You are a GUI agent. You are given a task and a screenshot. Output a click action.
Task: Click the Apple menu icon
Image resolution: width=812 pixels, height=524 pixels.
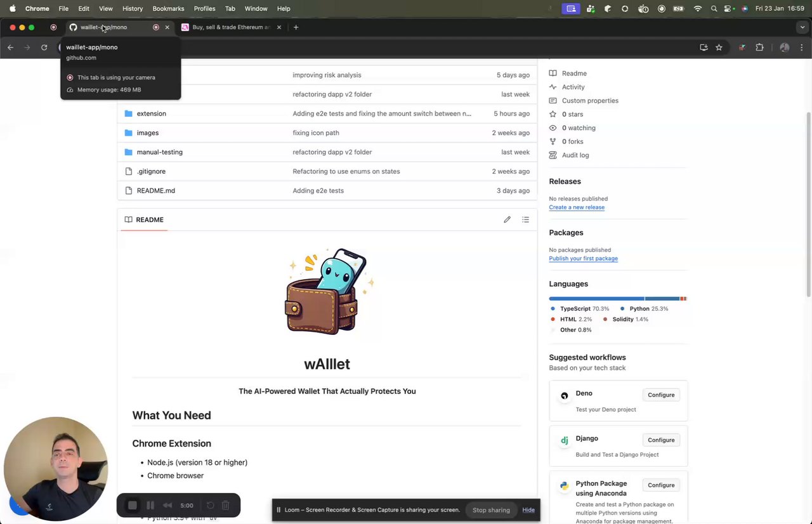12,8
